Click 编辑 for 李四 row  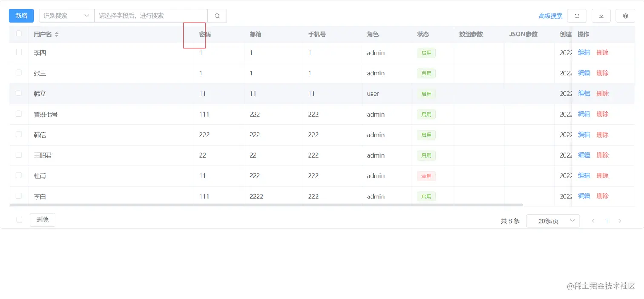584,52
